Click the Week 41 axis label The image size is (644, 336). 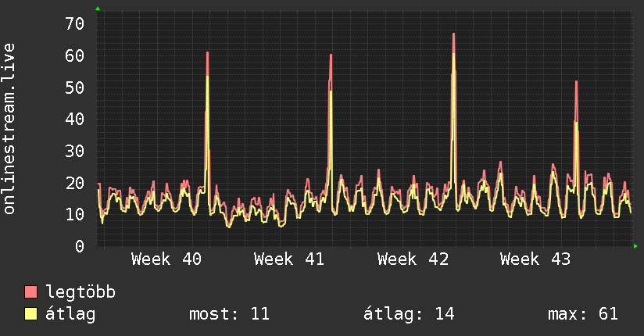(289, 259)
